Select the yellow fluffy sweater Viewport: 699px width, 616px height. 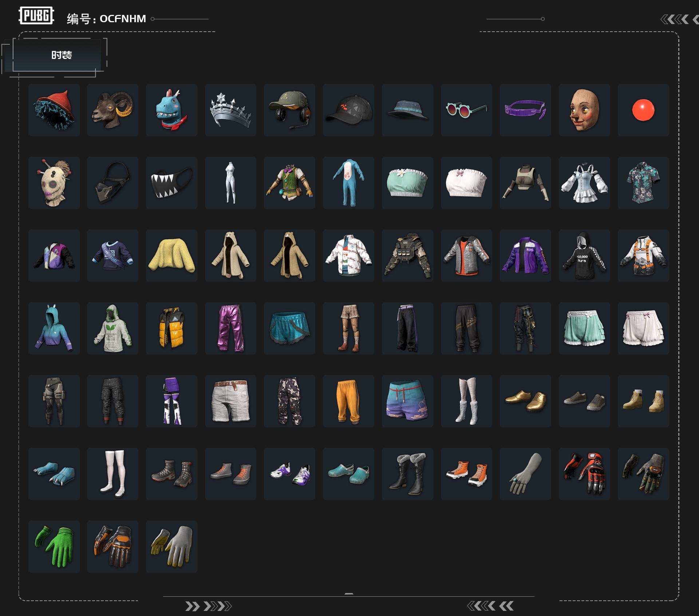click(171, 255)
